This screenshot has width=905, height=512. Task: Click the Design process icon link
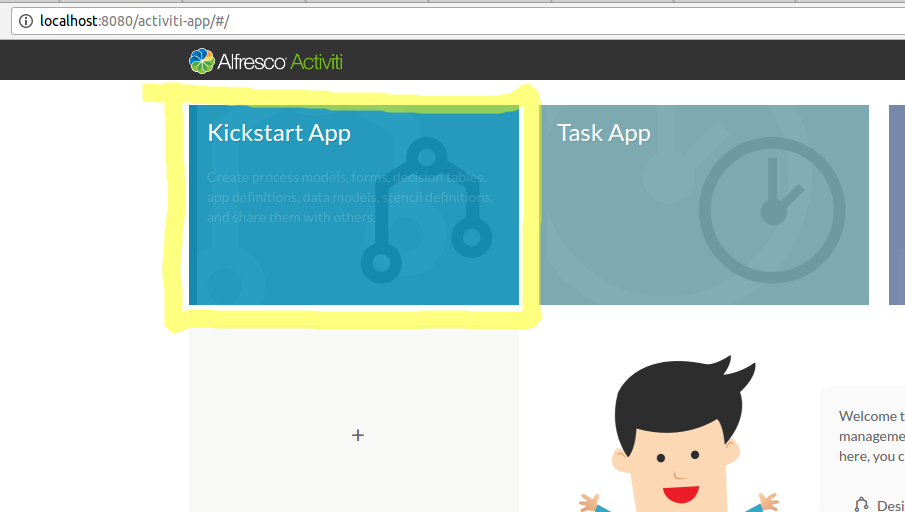pyautogui.click(x=861, y=504)
